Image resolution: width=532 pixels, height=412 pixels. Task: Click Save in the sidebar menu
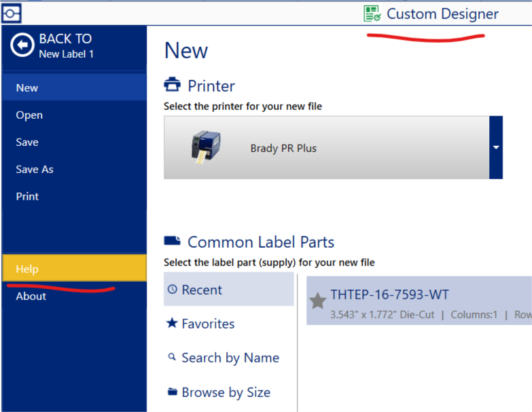pos(27,142)
